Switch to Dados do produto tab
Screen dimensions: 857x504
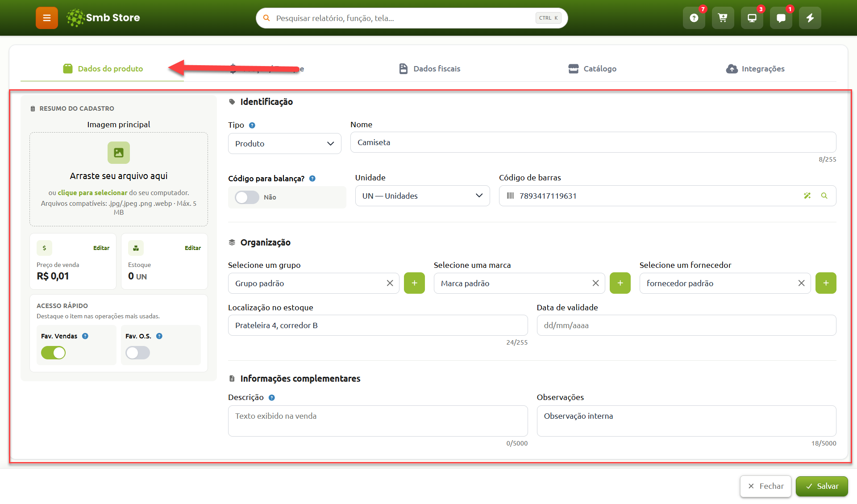point(103,69)
